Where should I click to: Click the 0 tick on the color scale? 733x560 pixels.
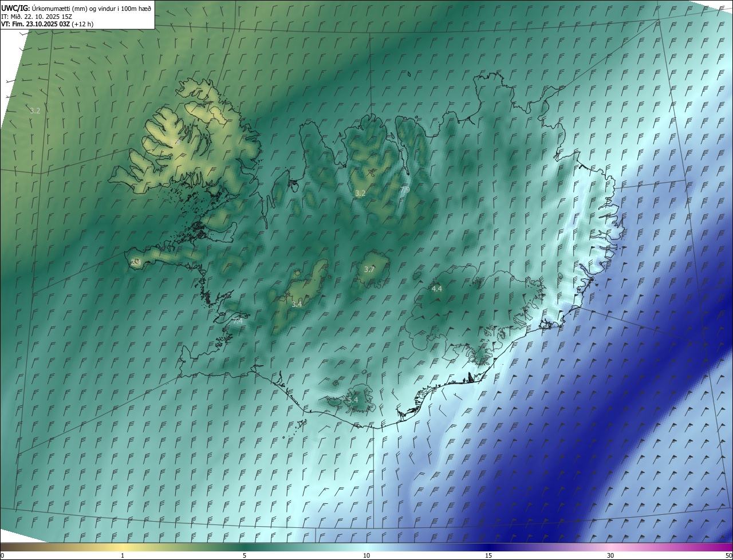click(x=2, y=555)
